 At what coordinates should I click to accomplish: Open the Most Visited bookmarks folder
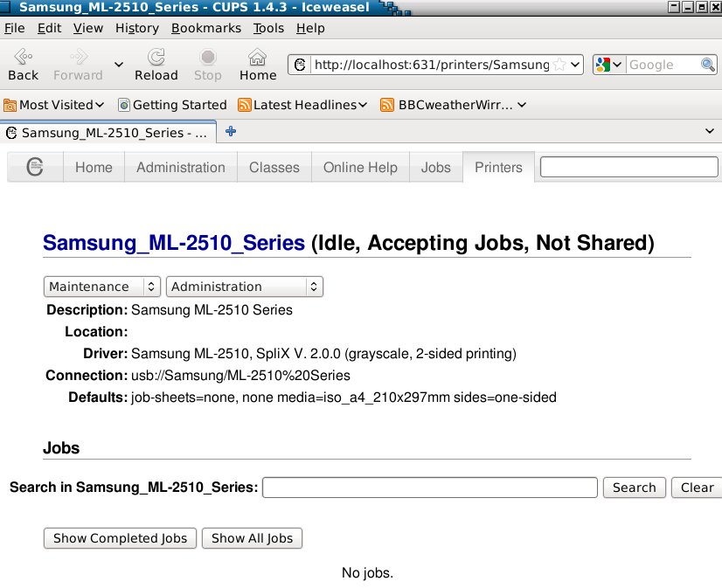pyautogui.click(x=53, y=105)
